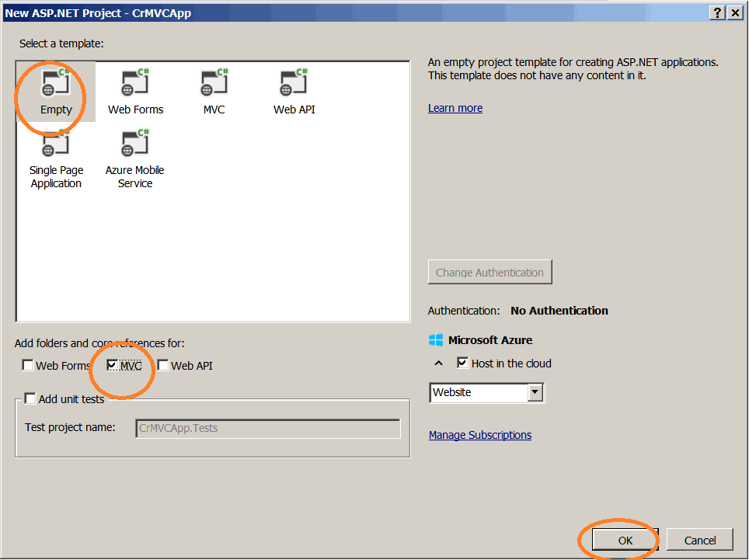
Task: Enable Web Forms folders checkbox
Action: click(x=28, y=365)
